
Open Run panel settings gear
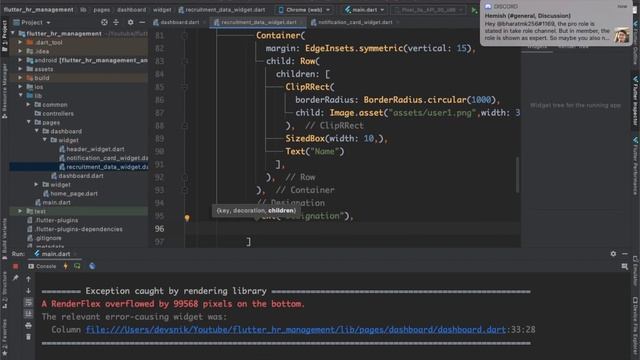pyautogui.click(x=613, y=253)
